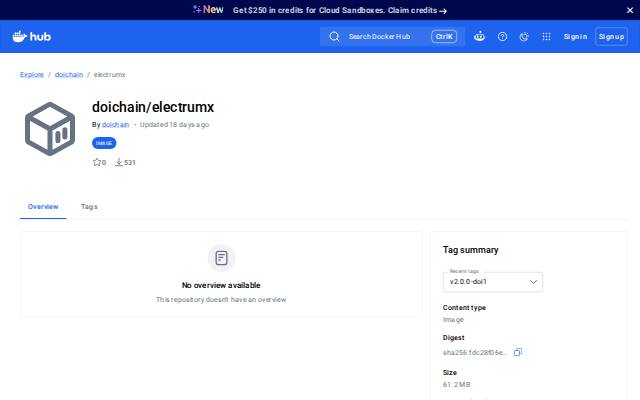Click the no overview document icon
The image size is (640, 400).
click(222, 258)
